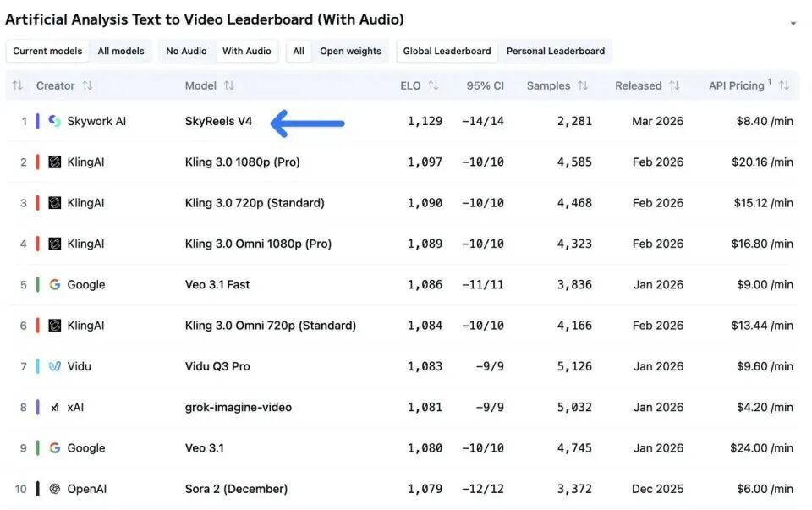Viewport: 812px width, 510px height.
Task: Open the SkyReels V4 model entry
Action: (x=218, y=121)
